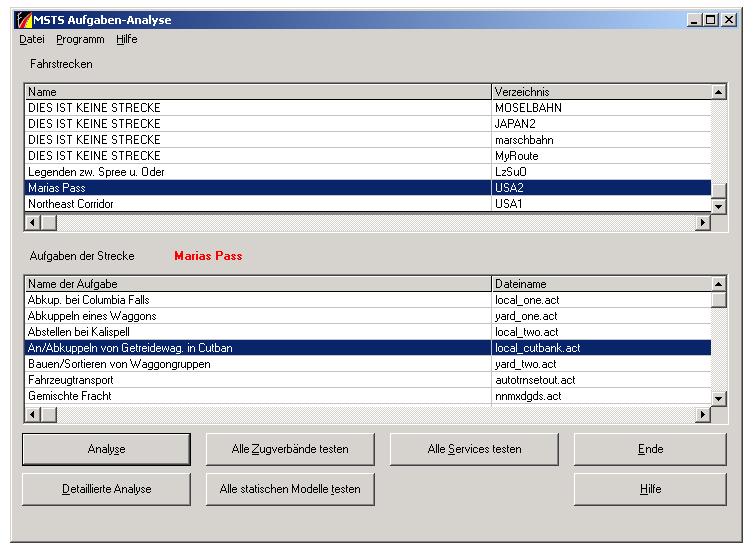754x554 pixels.
Task: Open the Datei menu
Action: point(31,40)
